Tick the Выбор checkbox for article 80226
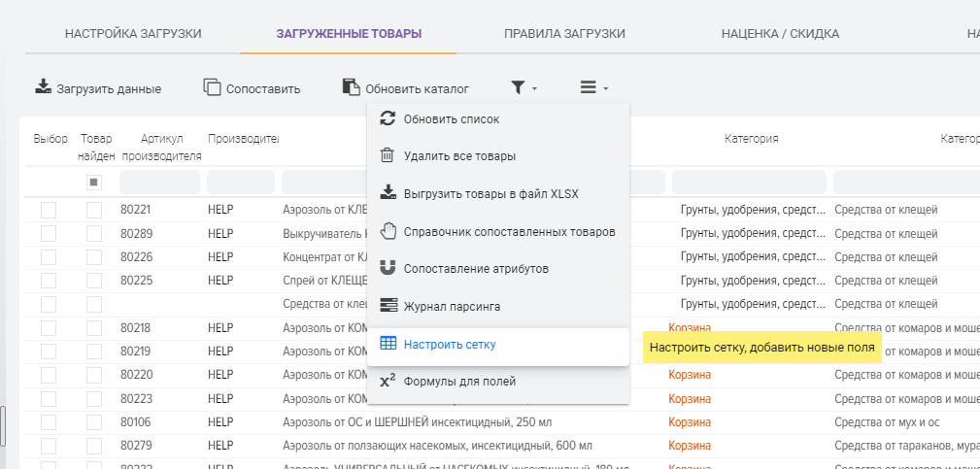This screenshot has height=469, width=980. [x=49, y=257]
